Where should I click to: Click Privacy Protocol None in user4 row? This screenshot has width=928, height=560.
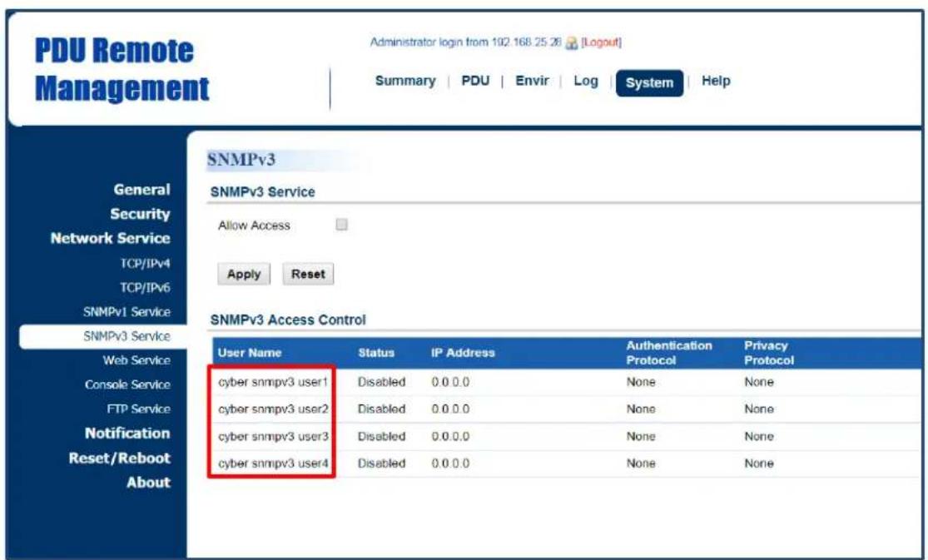[759, 463]
